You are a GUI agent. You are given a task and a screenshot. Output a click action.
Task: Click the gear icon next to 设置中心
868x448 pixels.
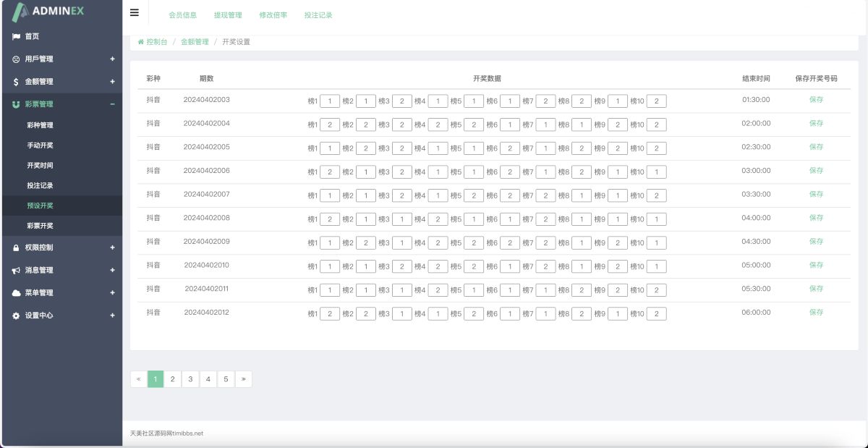click(x=16, y=316)
